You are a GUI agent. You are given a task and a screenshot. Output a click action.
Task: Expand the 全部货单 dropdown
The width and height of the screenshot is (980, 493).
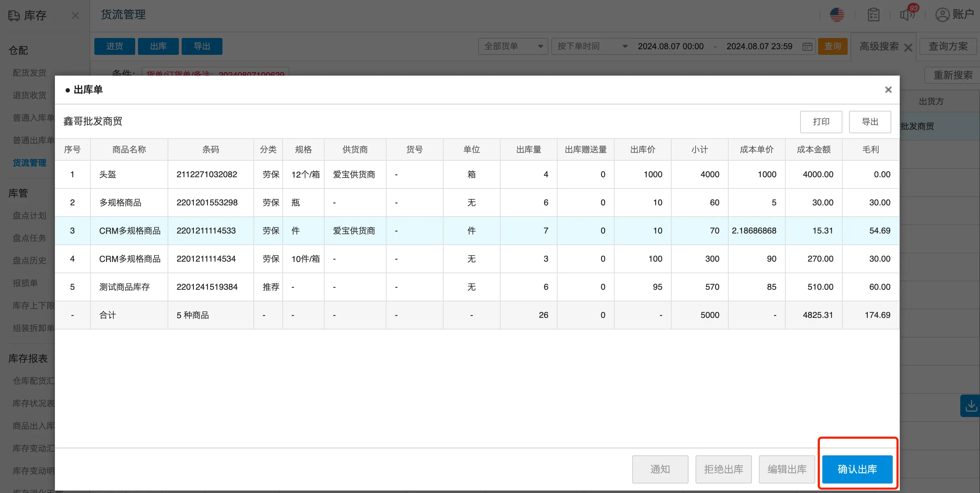[x=513, y=46]
